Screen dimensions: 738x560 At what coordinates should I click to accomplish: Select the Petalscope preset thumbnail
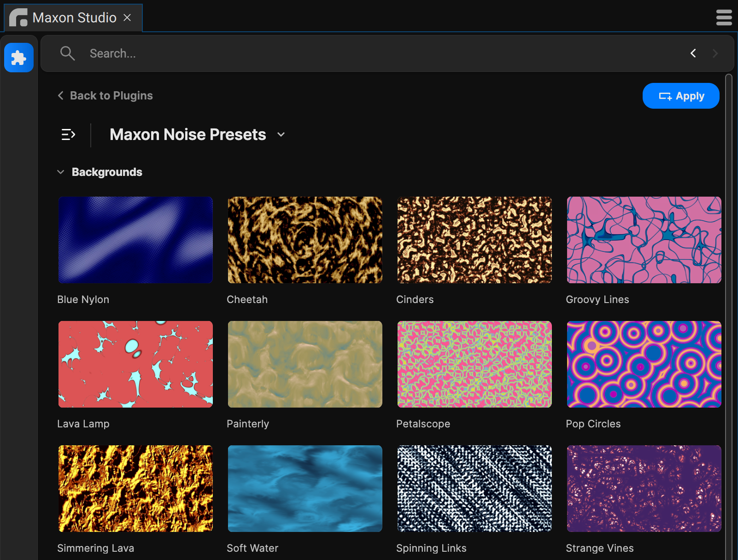[474, 364]
